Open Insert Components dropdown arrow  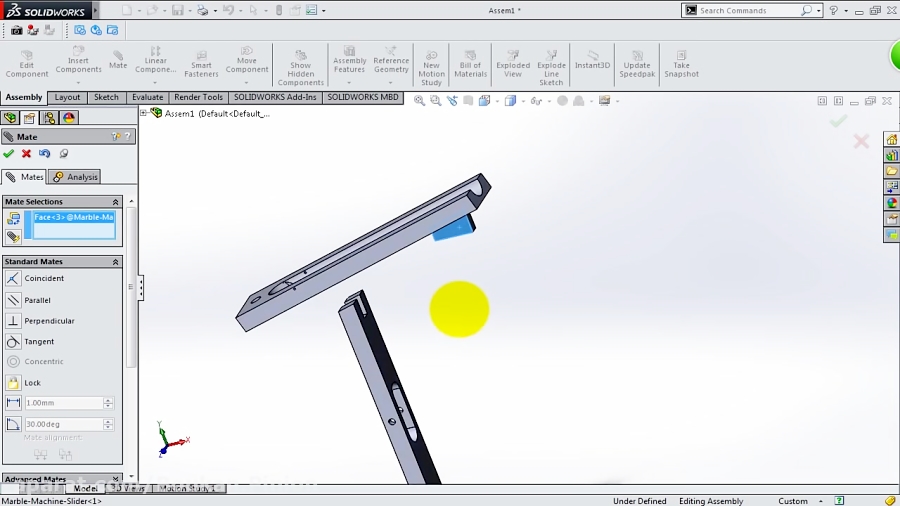click(78, 83)
